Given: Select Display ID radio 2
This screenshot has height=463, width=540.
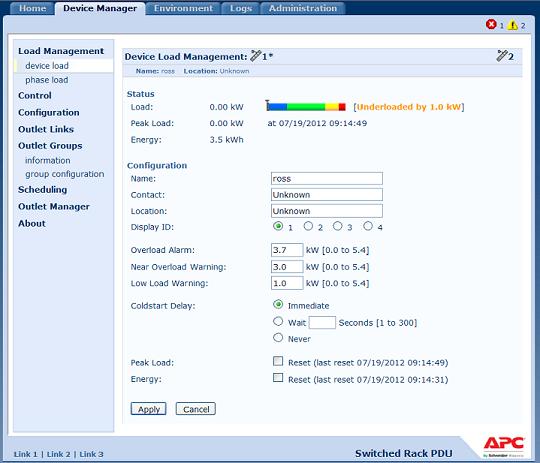Looking at the screenshot, I should 308,226.
